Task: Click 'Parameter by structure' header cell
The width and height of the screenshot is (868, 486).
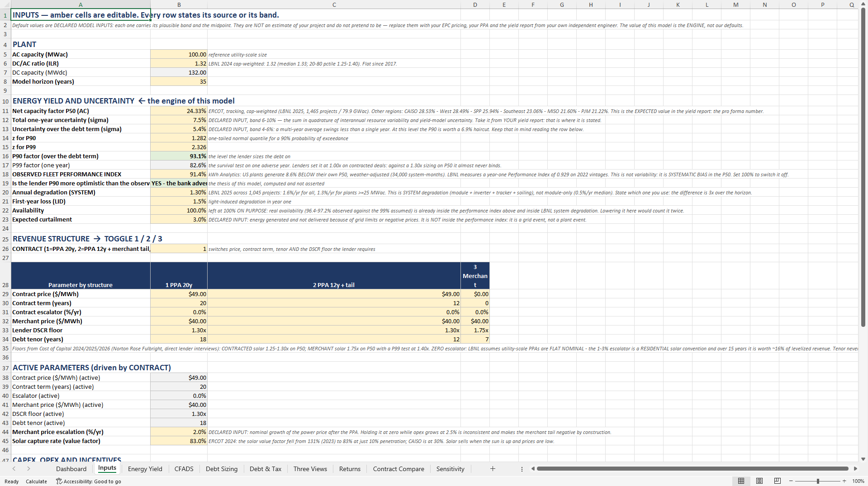Action: click(81, 276)
